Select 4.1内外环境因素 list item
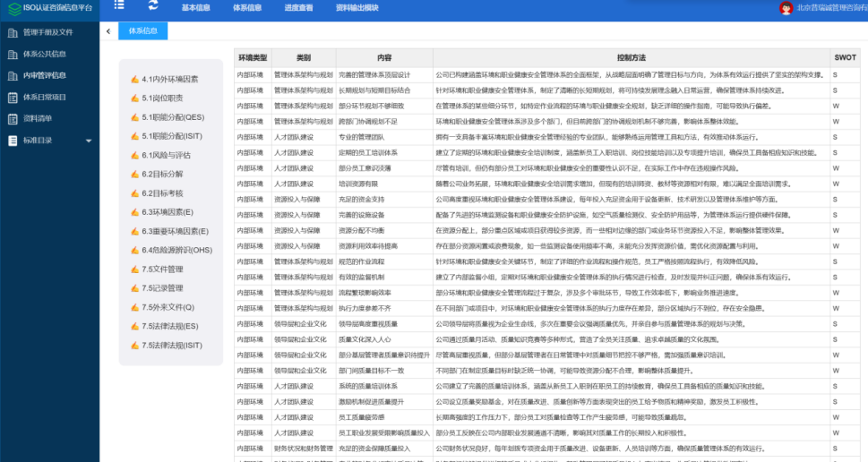The width and height of the screenshot is (868, 462). pyautogui.click(x=169, y=79)
